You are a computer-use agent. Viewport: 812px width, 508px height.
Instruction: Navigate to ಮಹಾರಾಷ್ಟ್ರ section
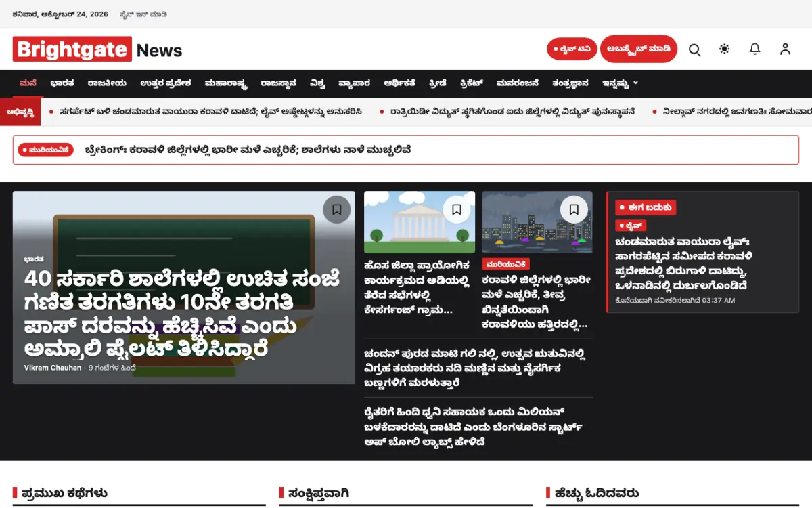click(226, 83)
